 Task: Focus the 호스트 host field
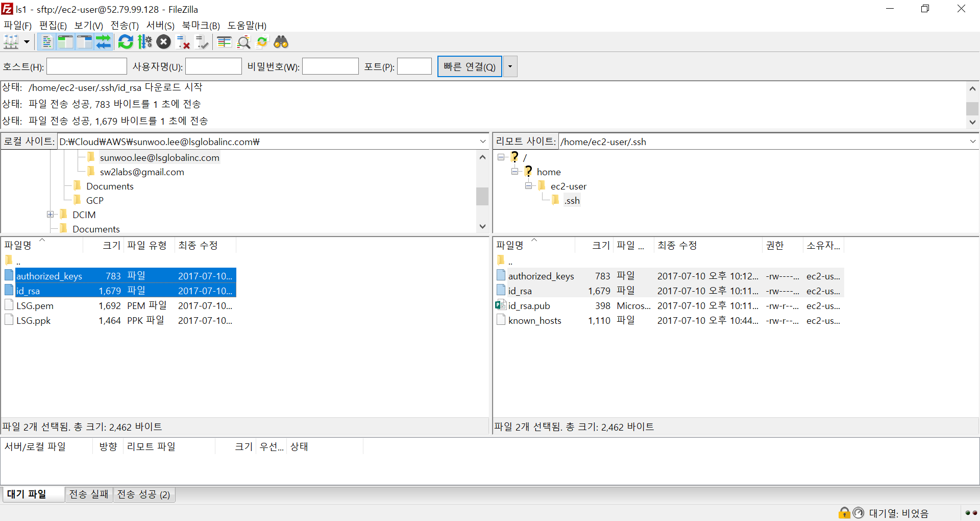[x=87, y=66]
